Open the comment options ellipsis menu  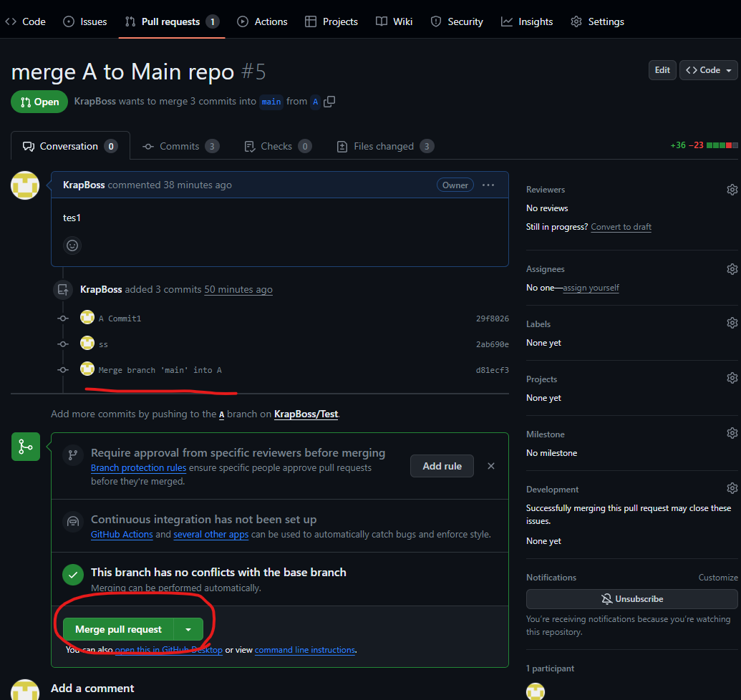click(x=488, y=185)
